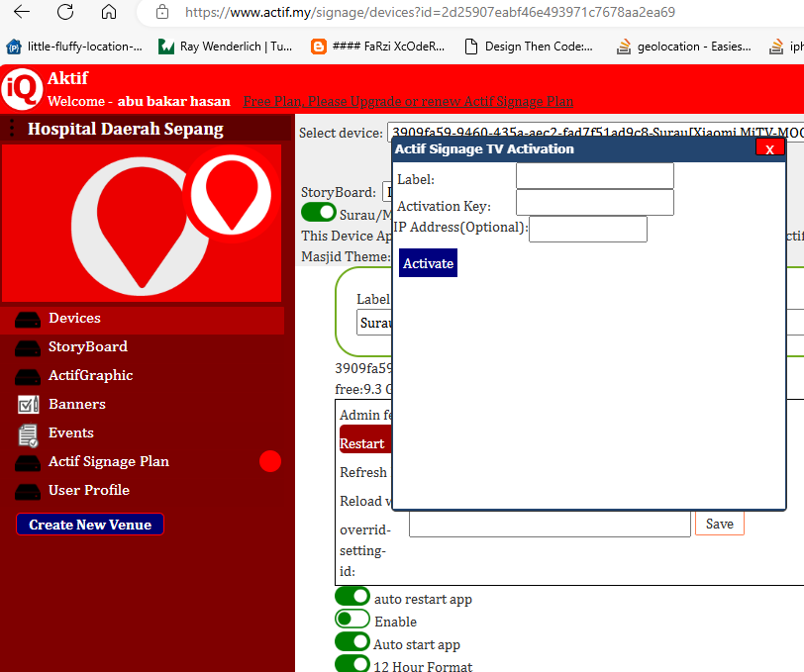Open the Events menu item
804x672 pixels.
[70, 433]
